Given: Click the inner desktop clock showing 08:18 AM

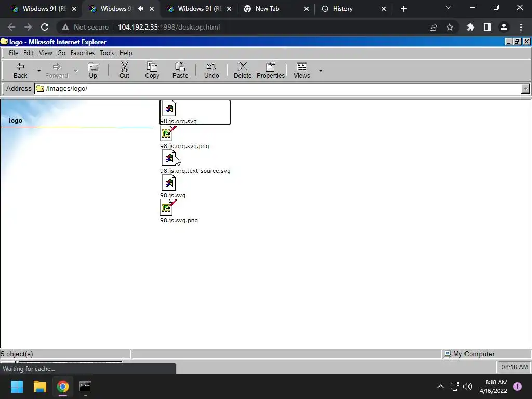Looking at the screenshot, I should tap(514, 367).
